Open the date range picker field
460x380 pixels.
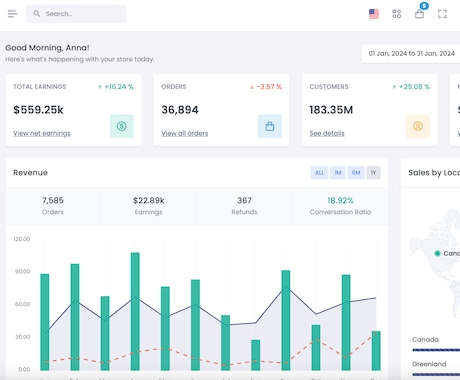pos(411,54)
